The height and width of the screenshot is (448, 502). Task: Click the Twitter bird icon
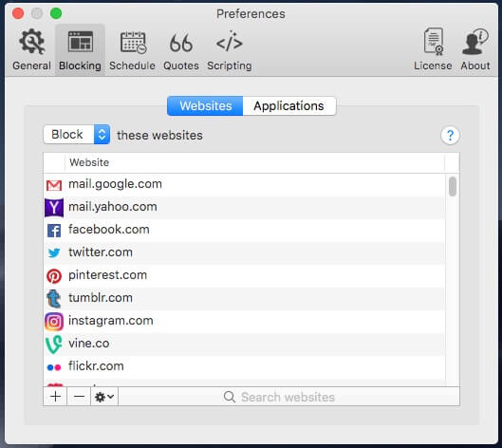pos(54,253)
